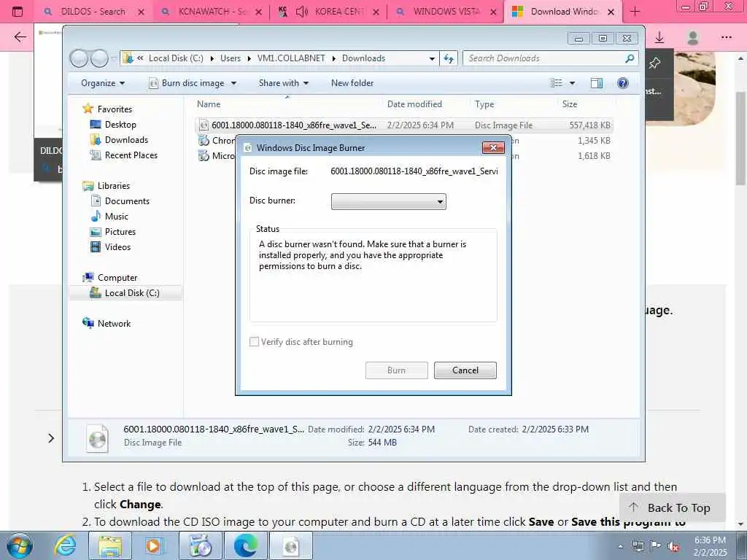The image size is (747, 560).
Task: Click the pin icon in downloads flyout
Action: [x=654, y=63]
